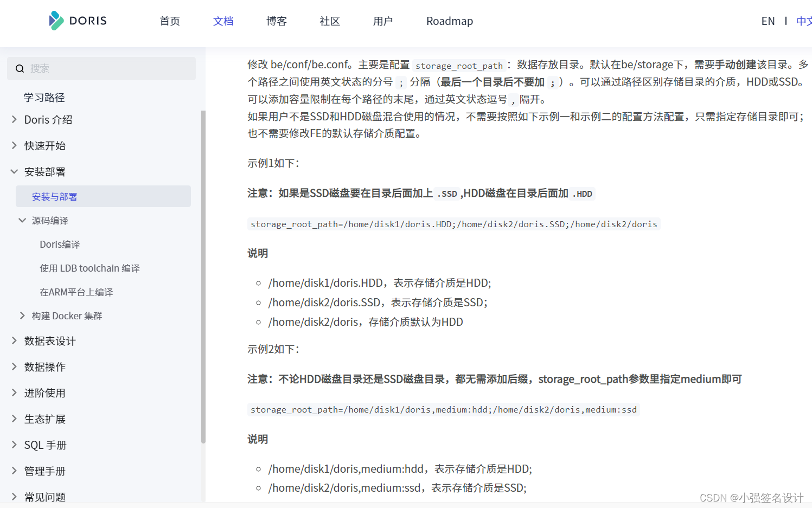Expand the 数据表设计 section
Image resolution: width=812 pixels, height=508 pixels.
(14, 340)
